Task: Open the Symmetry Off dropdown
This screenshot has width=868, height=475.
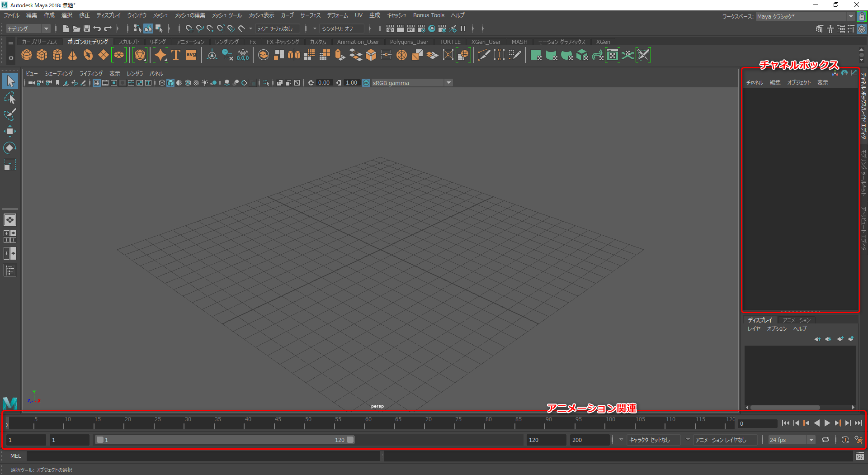Action: click(x=342, y=28)
